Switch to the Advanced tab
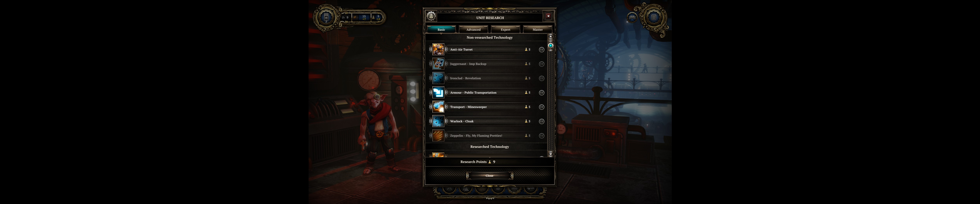This screenshot has width=980, height=204. click(x=473, y=29)
